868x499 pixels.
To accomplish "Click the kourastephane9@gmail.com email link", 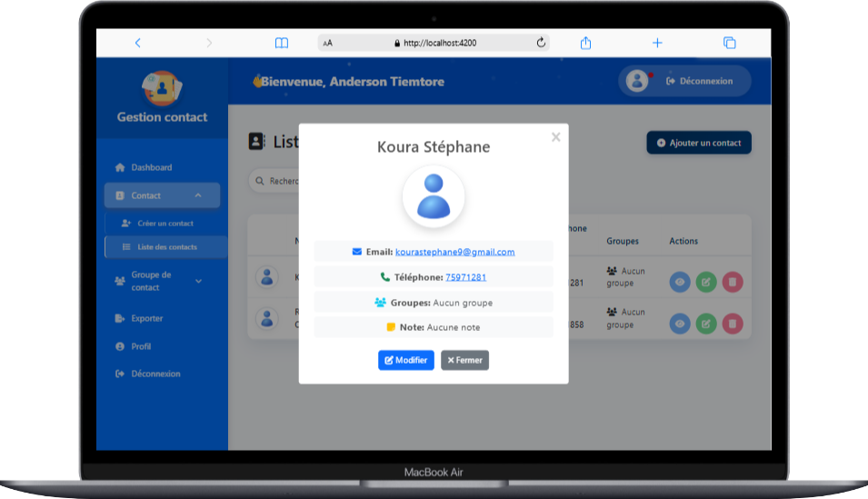I will 454,252.
